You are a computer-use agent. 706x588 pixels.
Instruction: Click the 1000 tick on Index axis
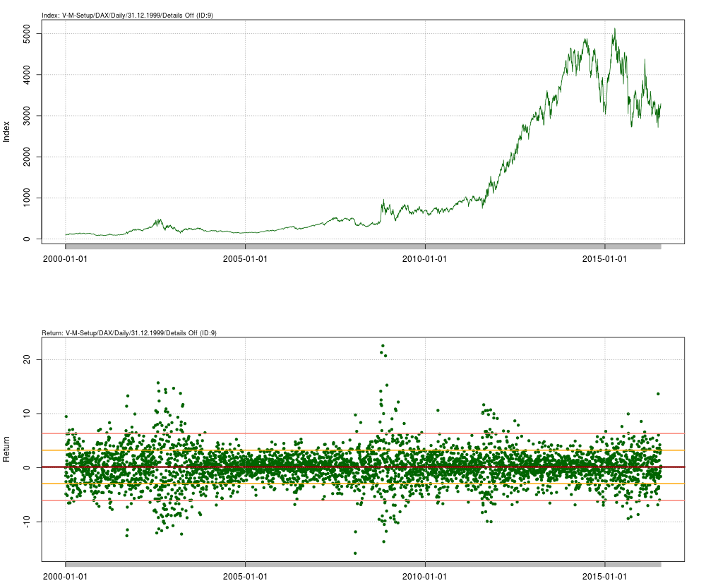(x=27, y=198)
